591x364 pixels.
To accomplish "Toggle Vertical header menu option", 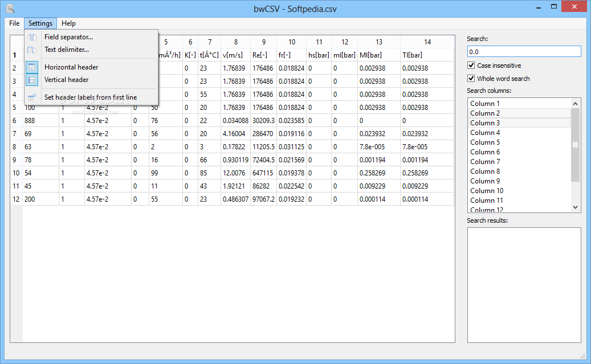I will (91, 80).
